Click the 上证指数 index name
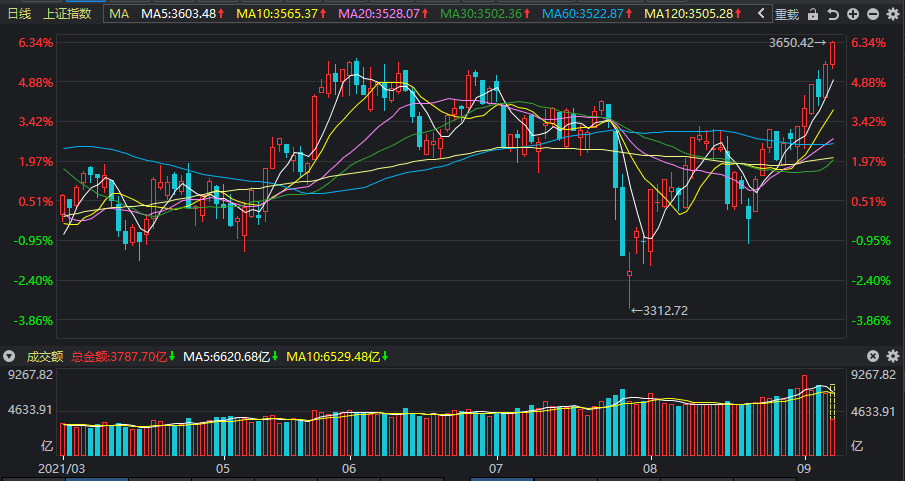 [x=67, y=14]
